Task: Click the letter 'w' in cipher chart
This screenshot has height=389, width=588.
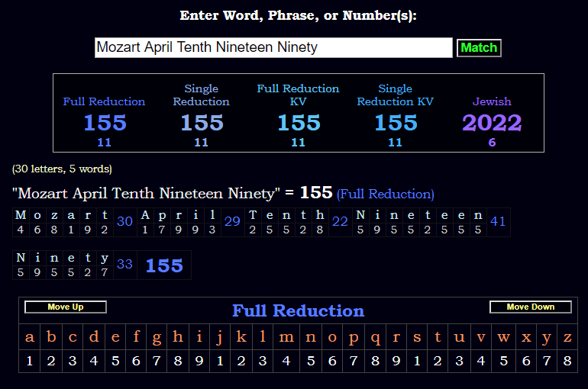Action: pyautogui.click(x=504, y=337)
